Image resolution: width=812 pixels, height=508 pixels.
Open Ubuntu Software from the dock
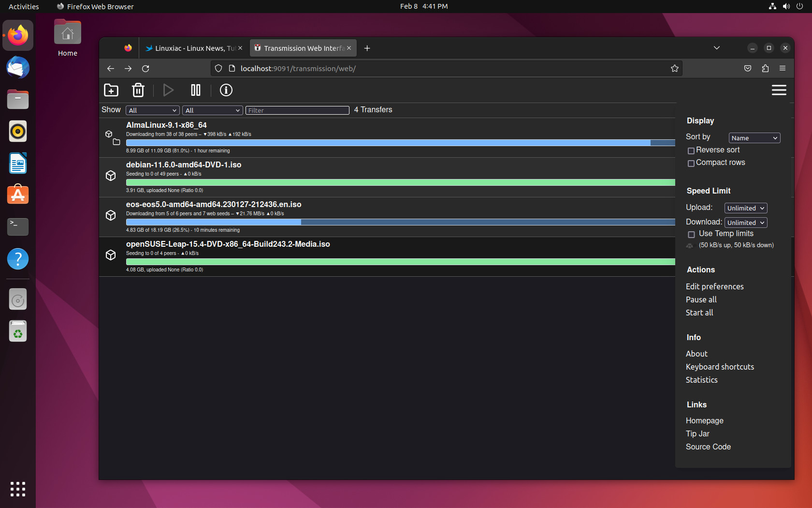[x=18, y=195]
